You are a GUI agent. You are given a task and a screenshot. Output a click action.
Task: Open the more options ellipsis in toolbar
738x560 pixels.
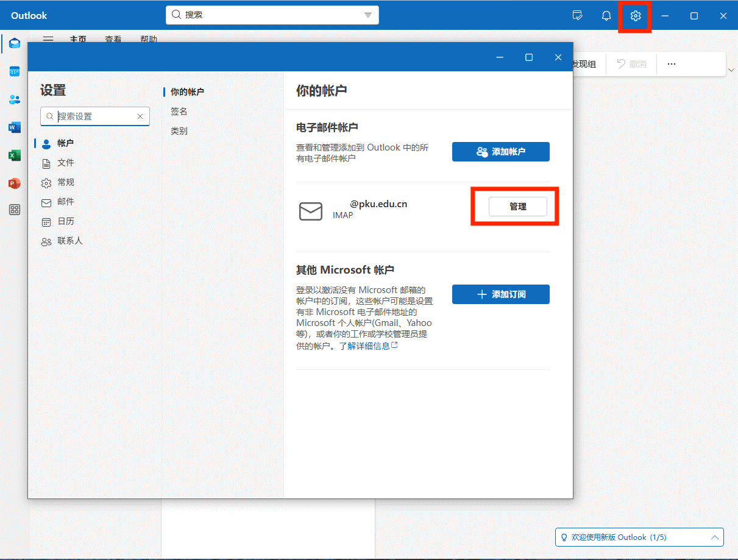[x=672, y=64]
